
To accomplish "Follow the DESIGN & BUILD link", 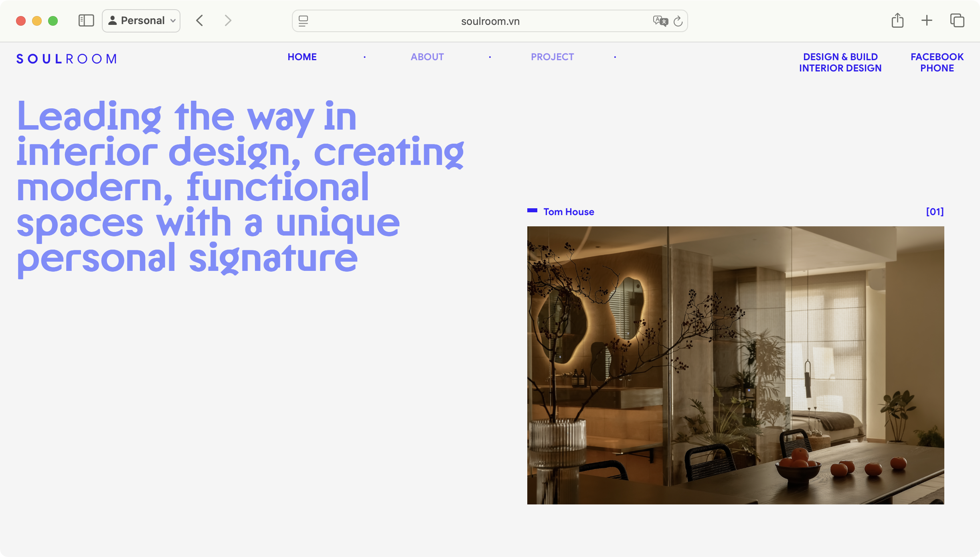I will click(x=840, y=57).
